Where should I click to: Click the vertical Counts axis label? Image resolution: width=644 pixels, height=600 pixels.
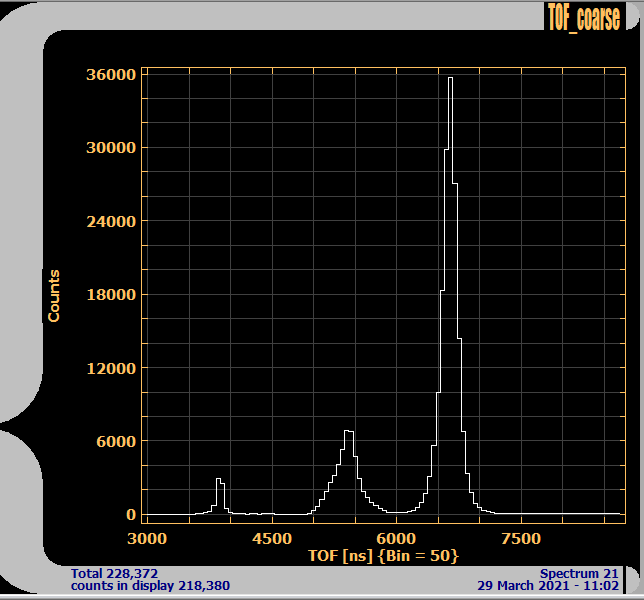(54, 296)
